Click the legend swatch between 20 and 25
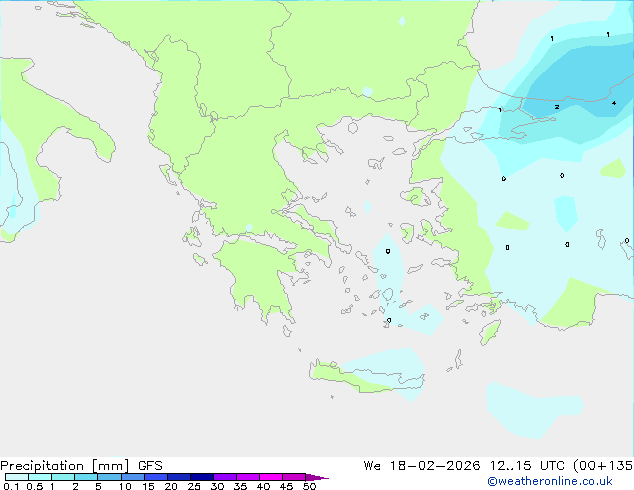This screenshot has width=634, height=490. 179,477
